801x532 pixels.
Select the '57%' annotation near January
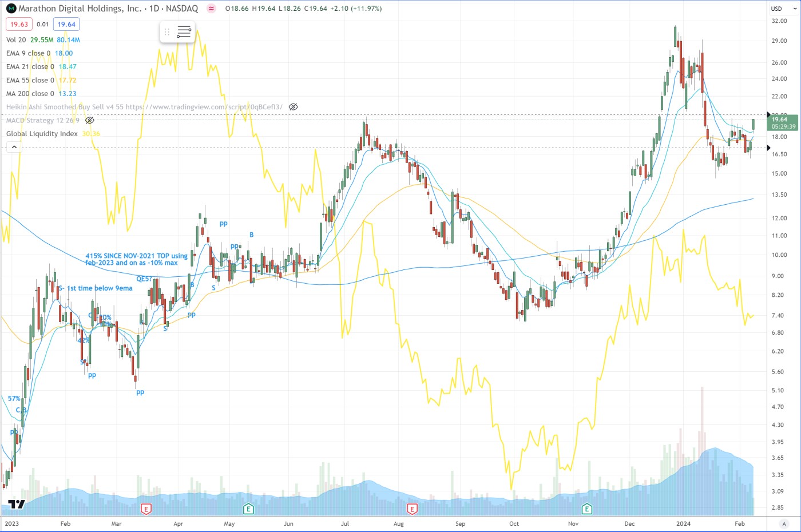click(x=14, y=398)
